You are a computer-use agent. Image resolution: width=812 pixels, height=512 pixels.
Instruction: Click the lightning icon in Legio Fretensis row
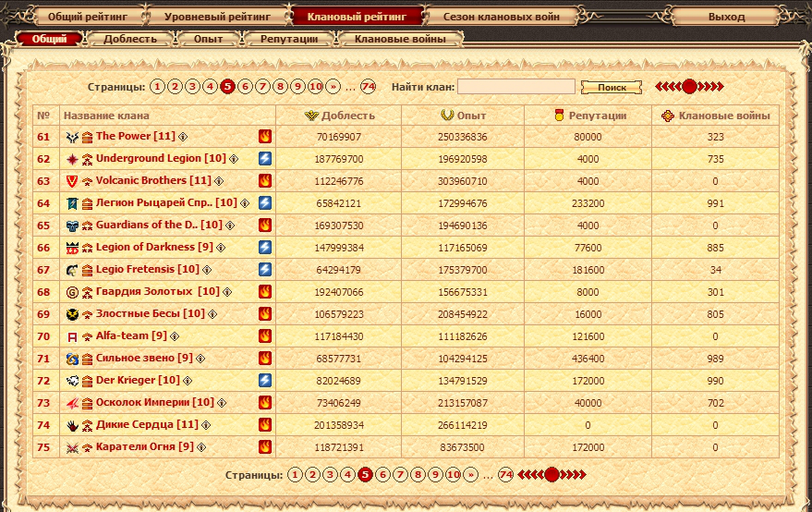click(x=265, y=269)
